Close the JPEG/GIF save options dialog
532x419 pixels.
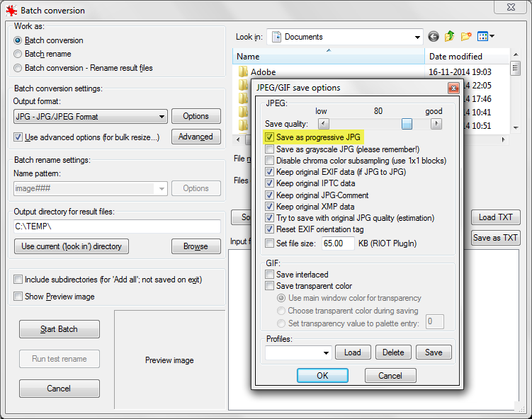(453, 88)
